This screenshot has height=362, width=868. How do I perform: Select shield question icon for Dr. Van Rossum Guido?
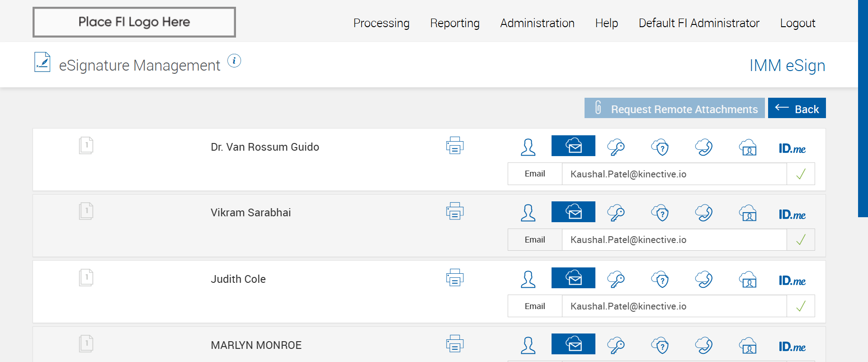click(x=660, y=147)
